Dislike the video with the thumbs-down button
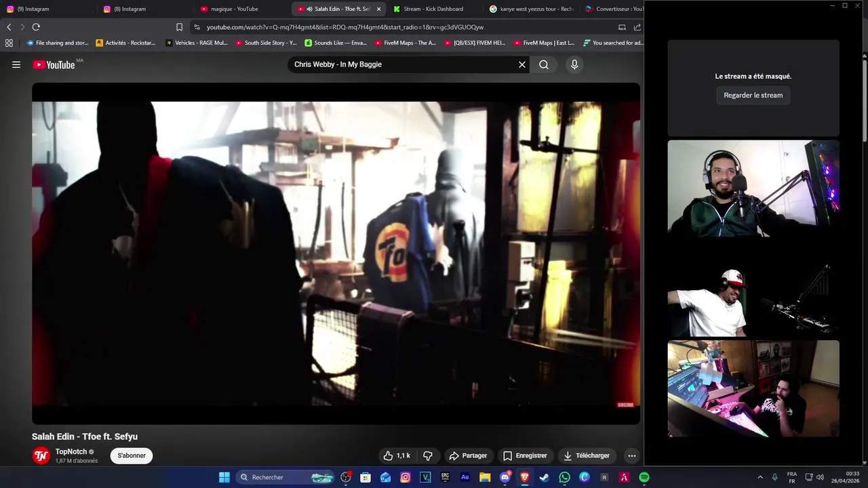This screenshot has width=868, height=488. click(428, 455)
